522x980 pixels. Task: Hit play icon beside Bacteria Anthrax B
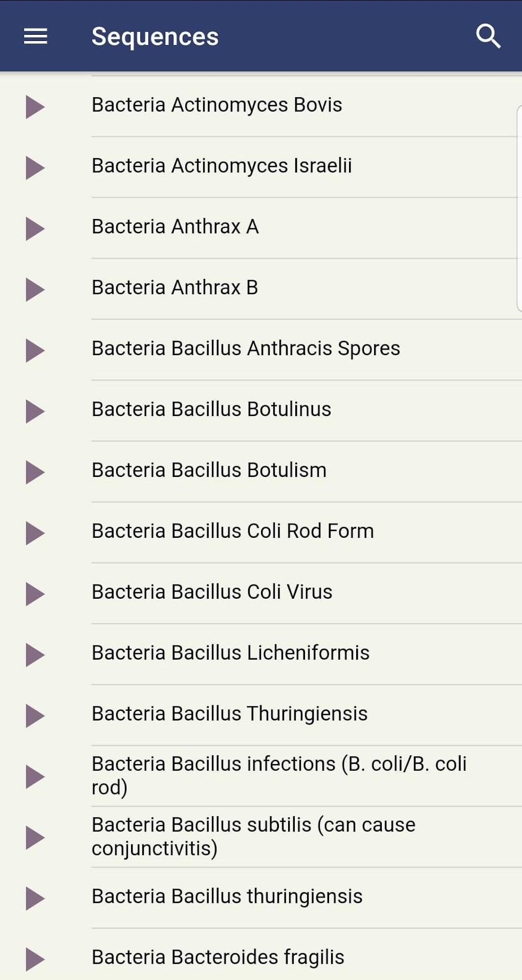tap(35, 290)
